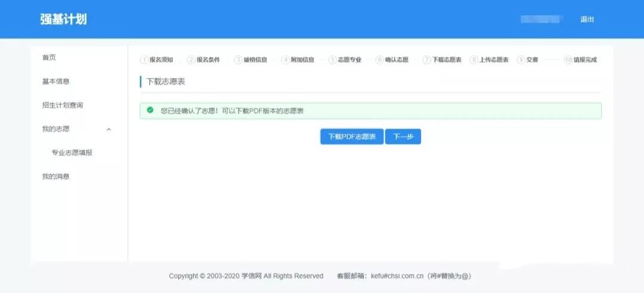Click the blurred username in the header
The width and height of the screenshot is (644, 293).
click(541, 19)
